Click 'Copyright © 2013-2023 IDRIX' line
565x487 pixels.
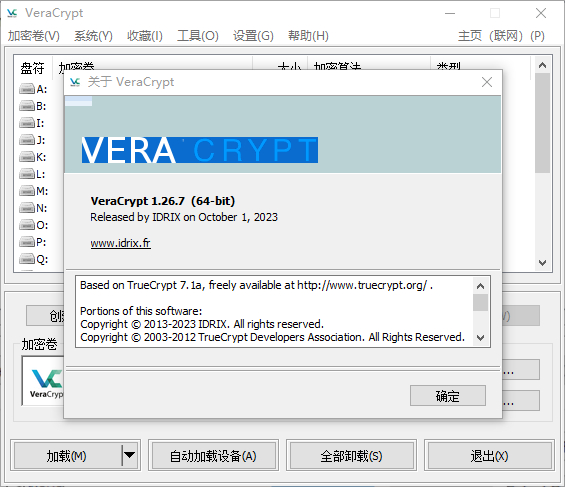pyautogui.click(x=202, y=324)
